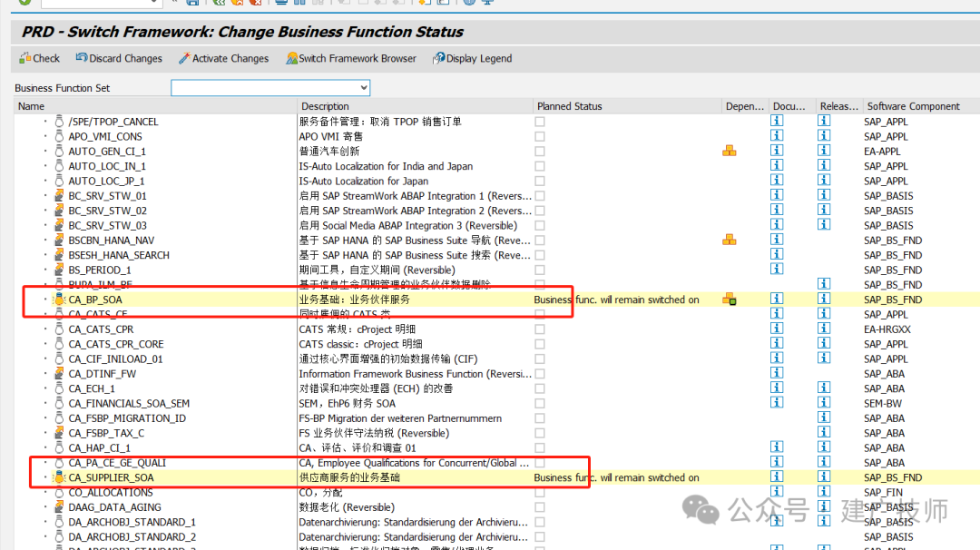Click SEM-BW software component cell

pos(883,404)
